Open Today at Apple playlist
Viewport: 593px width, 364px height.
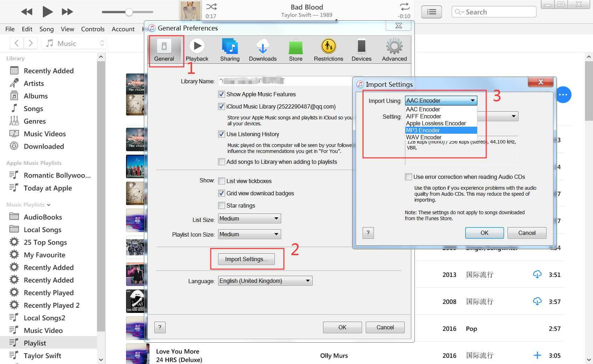pyautogui.click(x=48, y=188)
